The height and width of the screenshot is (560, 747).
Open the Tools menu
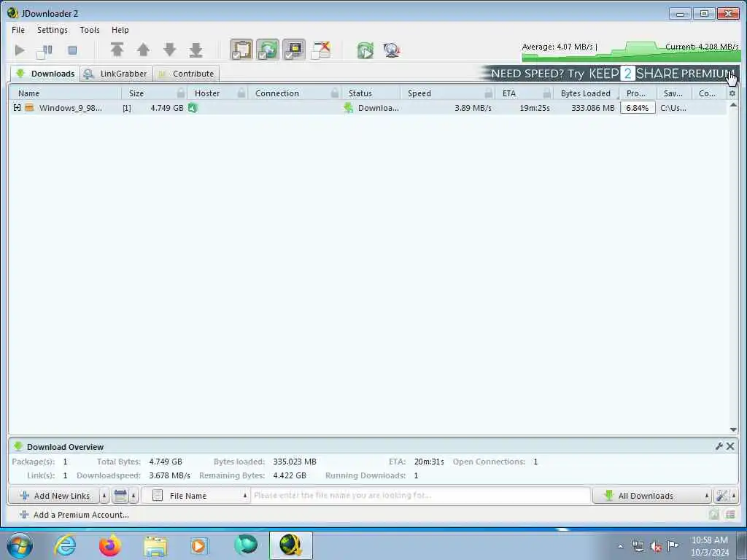point(90,30)
